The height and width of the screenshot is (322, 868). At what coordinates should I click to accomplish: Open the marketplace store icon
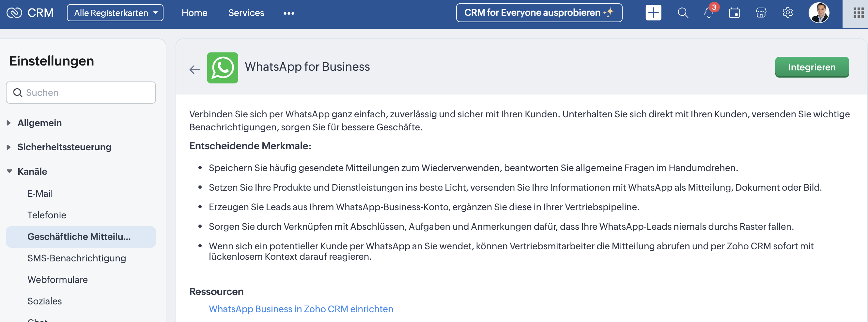tap(761, 13)
